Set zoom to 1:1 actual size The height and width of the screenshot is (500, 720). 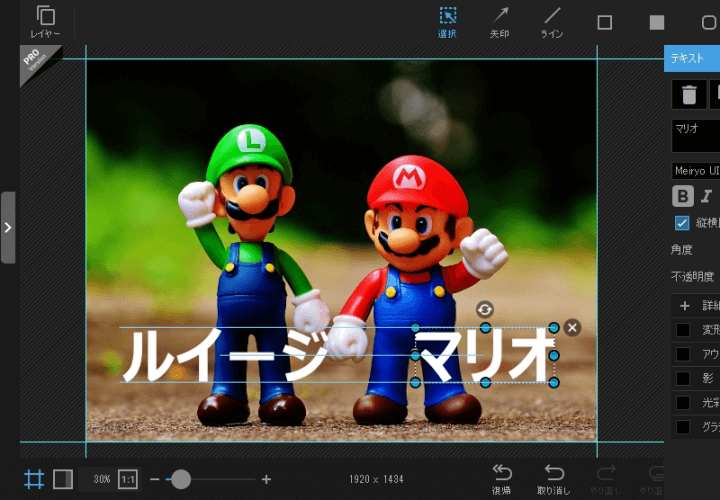coord(128,480)
